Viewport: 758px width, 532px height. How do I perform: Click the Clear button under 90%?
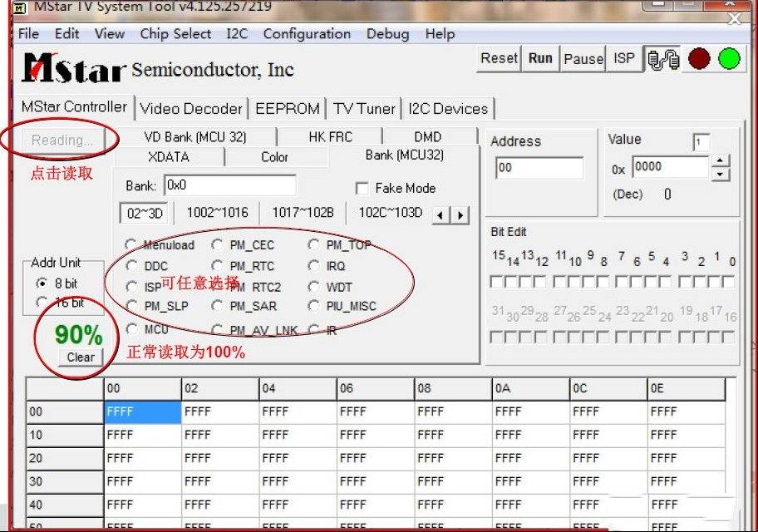pos(81,357)
